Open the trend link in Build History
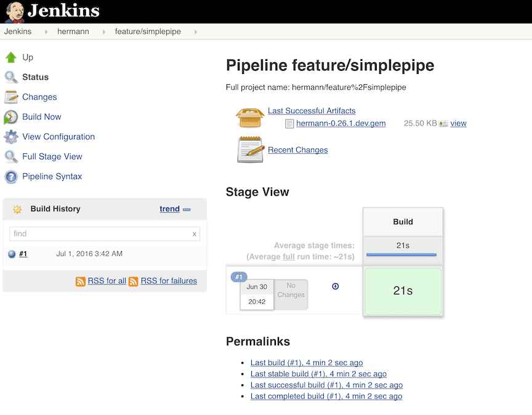The image size is (532, 415). [x=169, y=209]
